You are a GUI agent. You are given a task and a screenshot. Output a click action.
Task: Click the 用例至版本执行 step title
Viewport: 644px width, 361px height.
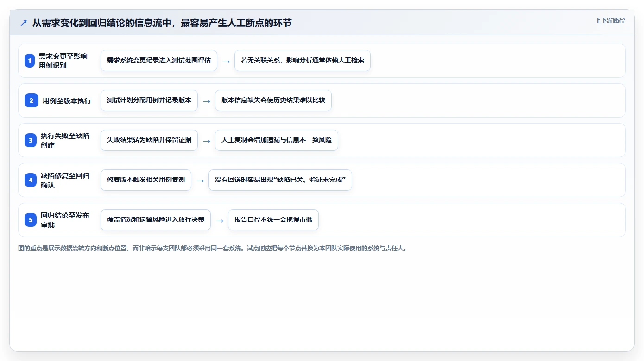point(67,100)
